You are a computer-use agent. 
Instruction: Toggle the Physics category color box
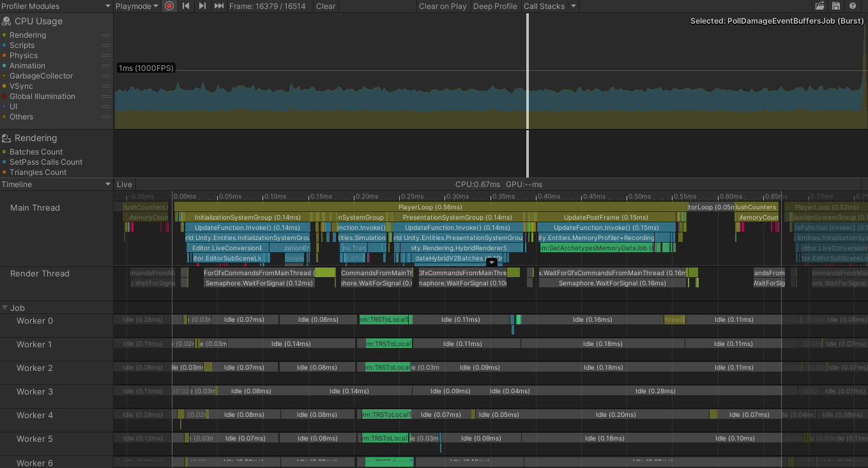click(x=4, y=56)
